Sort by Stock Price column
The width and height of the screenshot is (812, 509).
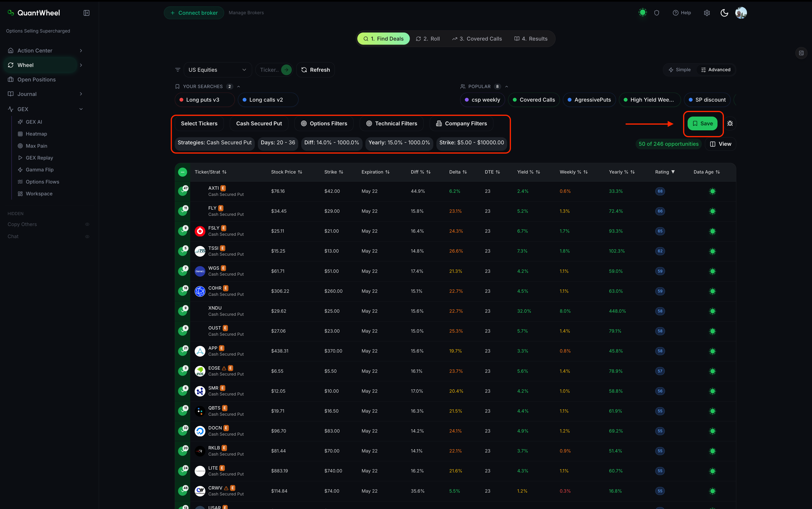coord(287,172)
